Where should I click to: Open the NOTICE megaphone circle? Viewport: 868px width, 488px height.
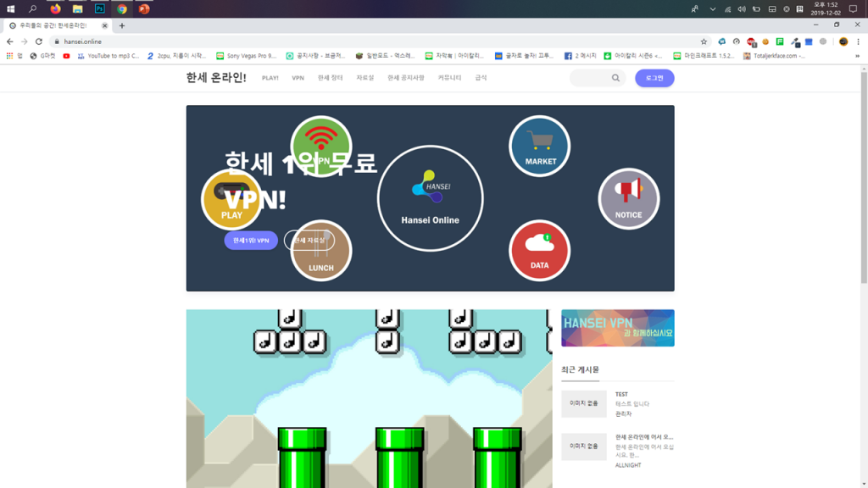coord(628,198)
